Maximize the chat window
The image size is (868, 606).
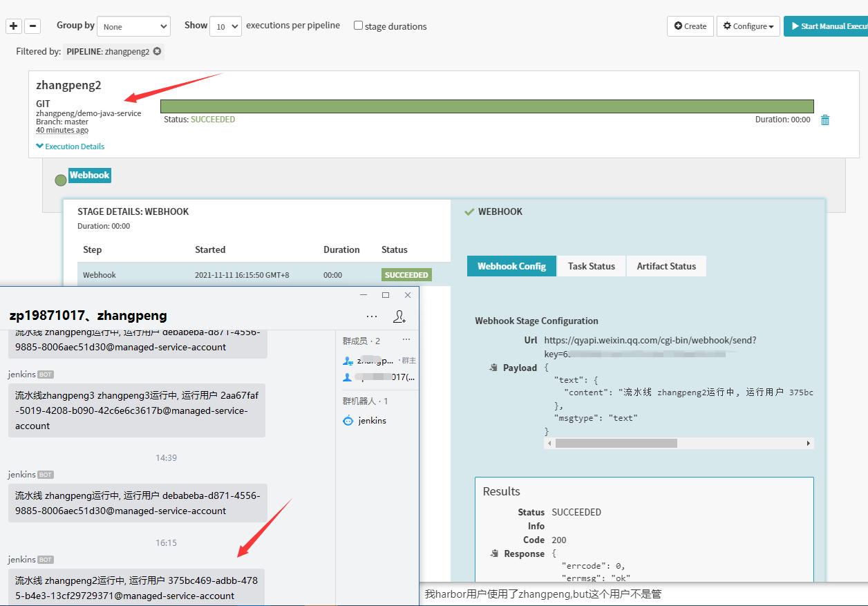[x=386, y=295]
